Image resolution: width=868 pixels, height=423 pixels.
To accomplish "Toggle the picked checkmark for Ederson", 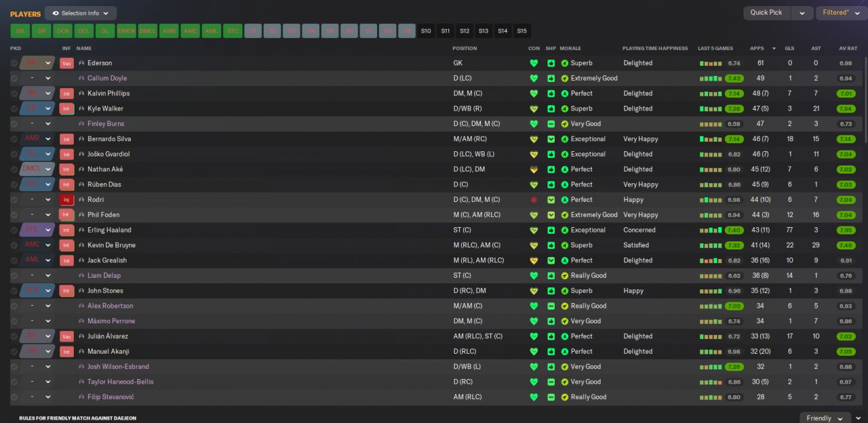I will 14,63.
